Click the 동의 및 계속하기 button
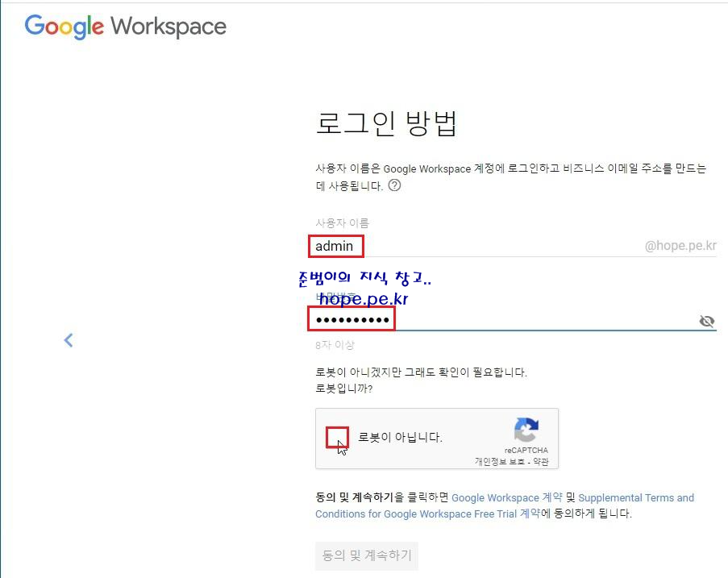The image size is (728, 578). click(367, 555)
